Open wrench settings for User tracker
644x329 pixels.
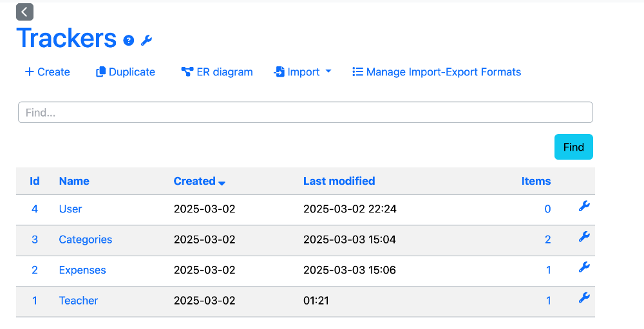tap(584, 206)
